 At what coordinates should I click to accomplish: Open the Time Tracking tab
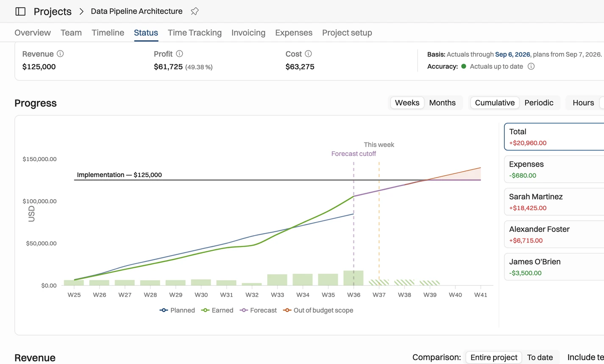click(x=195, y=33)
